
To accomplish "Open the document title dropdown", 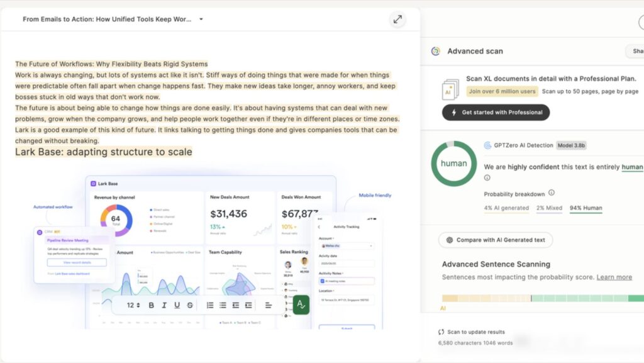I will [201, 20].
